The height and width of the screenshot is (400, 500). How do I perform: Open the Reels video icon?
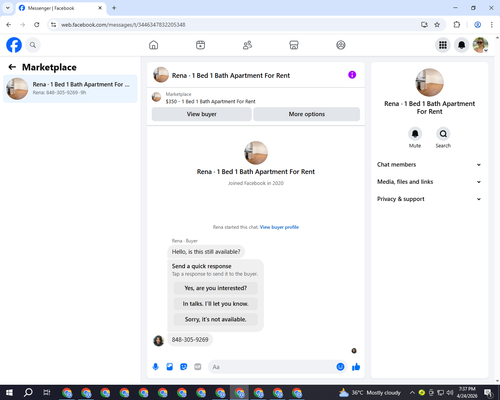200,45
